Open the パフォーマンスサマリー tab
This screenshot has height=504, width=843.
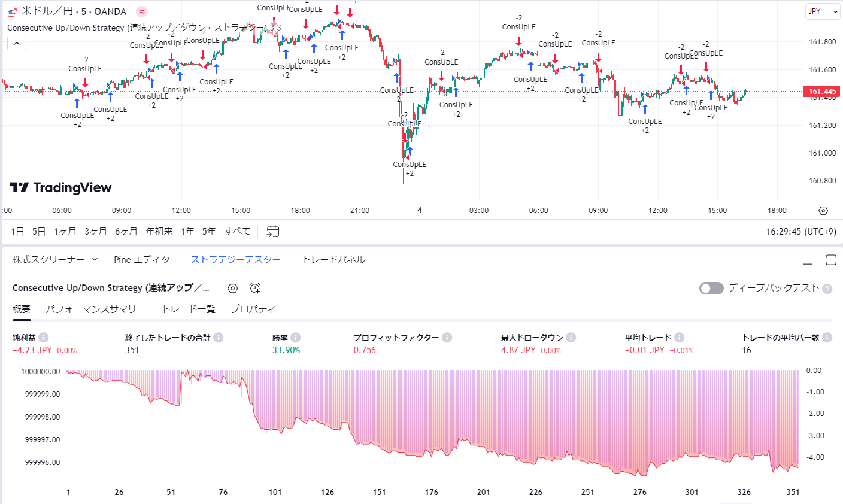pyautogui.click(x=96, y=309)
